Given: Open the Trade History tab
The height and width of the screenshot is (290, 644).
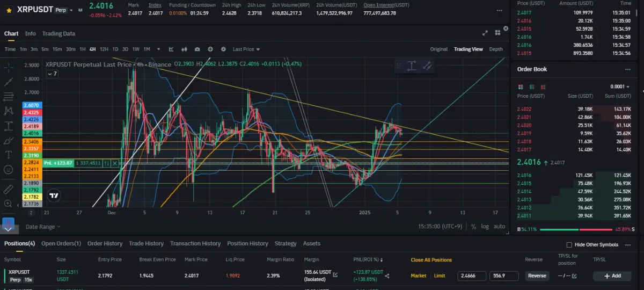Looking at the screenshot, I should [x=146, y=243].
